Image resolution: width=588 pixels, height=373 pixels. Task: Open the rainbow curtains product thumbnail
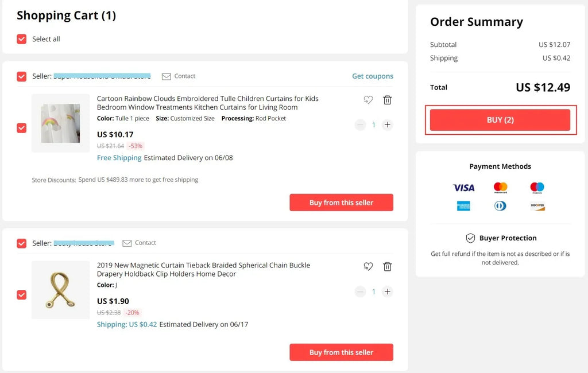60,123
